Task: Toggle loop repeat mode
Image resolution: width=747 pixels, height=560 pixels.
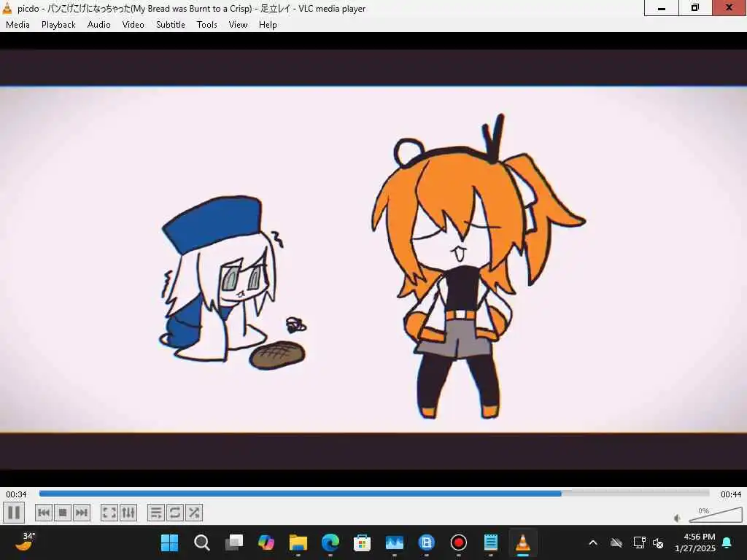Action: (x=175, y=513)
